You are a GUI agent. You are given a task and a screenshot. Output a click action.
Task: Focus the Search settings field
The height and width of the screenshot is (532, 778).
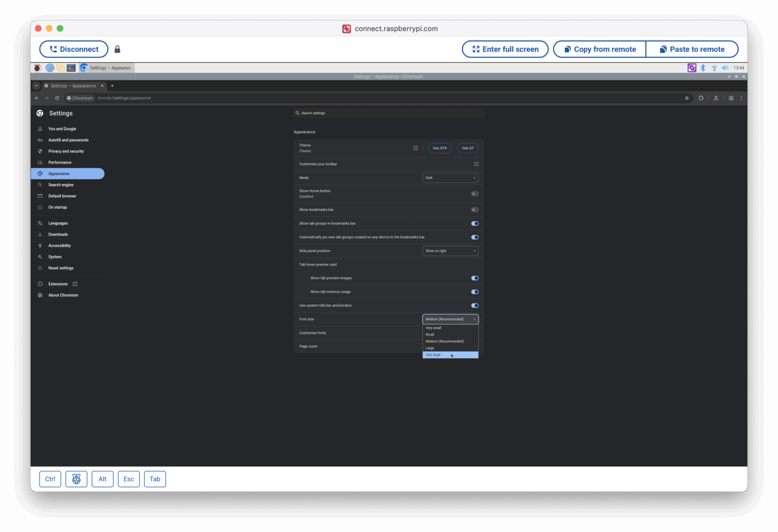[x=389, y=113]
